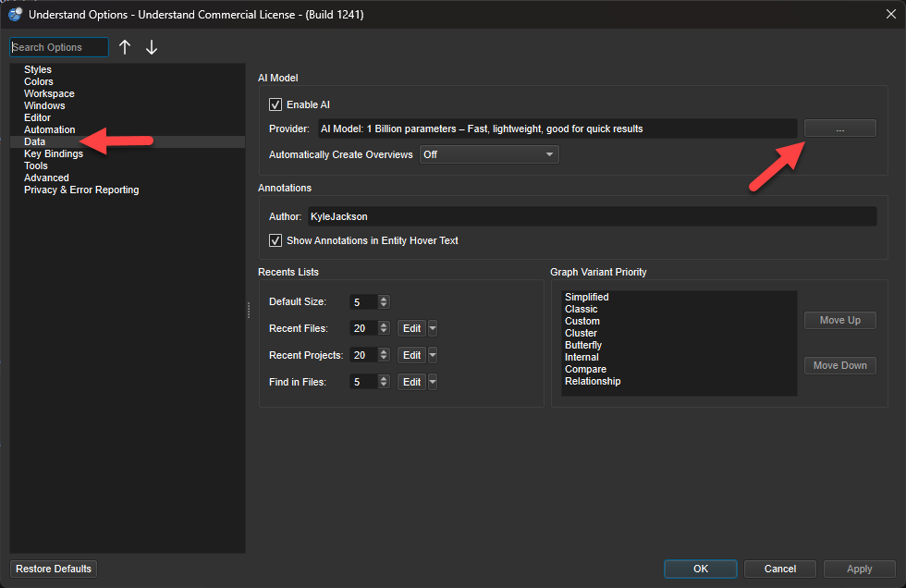
Task: Click the Default Size value field
Action: [364, 301]
